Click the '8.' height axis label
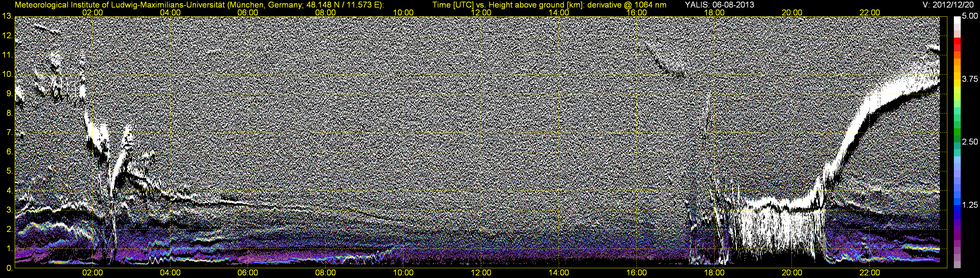This screenshot has height=278, width=980. click(x=9, y=113)
